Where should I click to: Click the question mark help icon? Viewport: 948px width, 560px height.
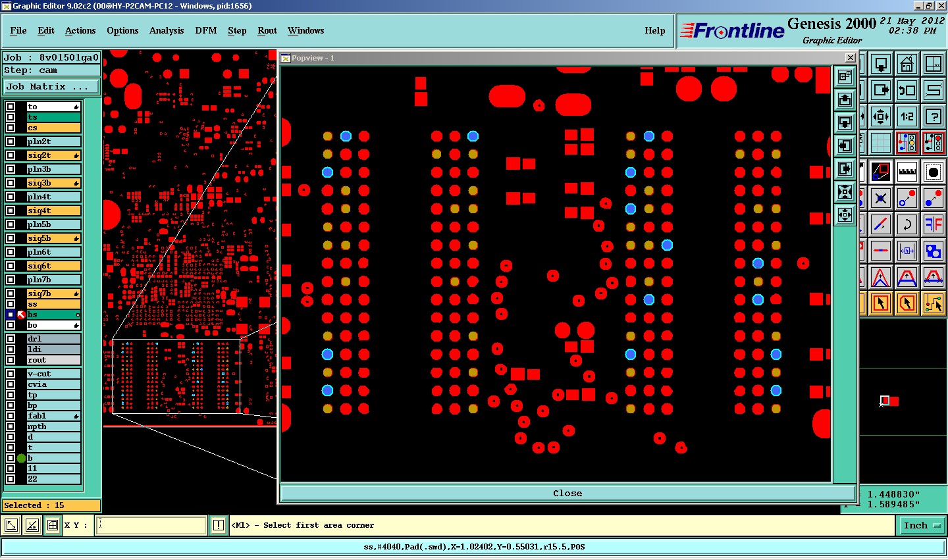tap(934, 116)
